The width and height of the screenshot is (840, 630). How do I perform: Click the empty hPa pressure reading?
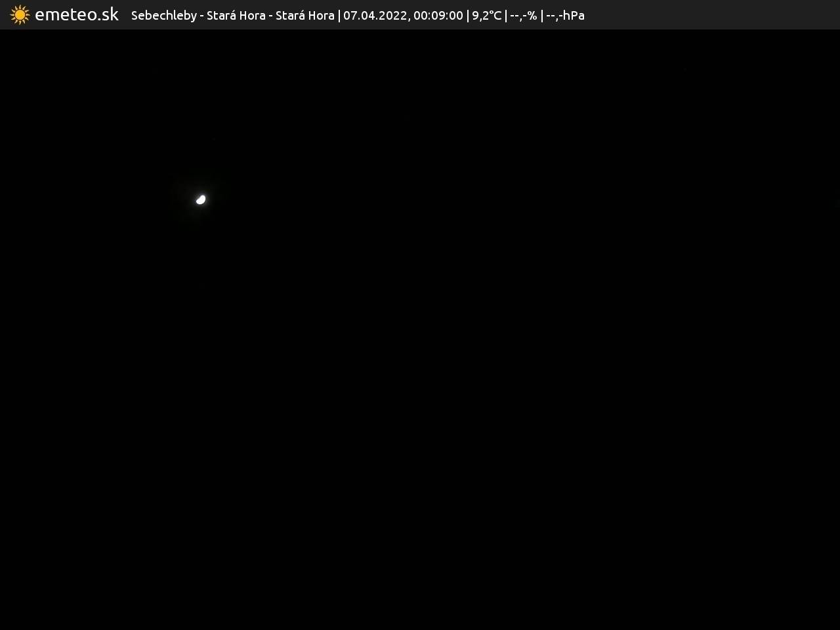565,15
